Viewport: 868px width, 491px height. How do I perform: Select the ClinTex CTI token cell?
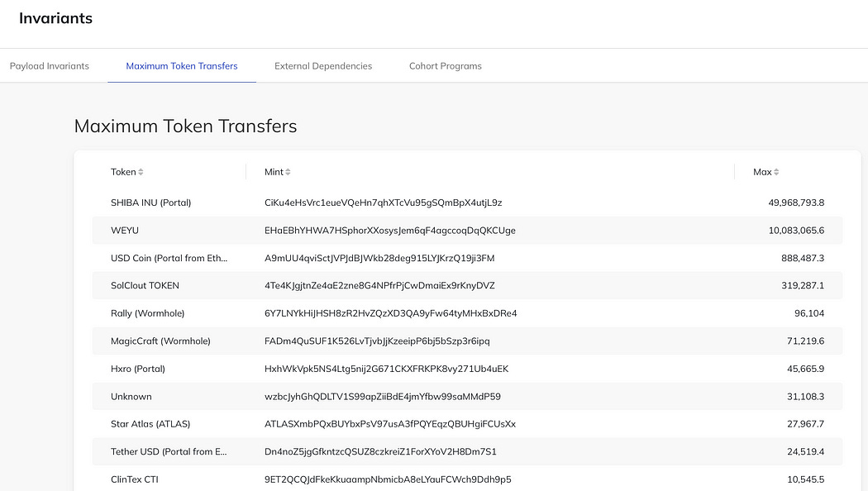135,479
